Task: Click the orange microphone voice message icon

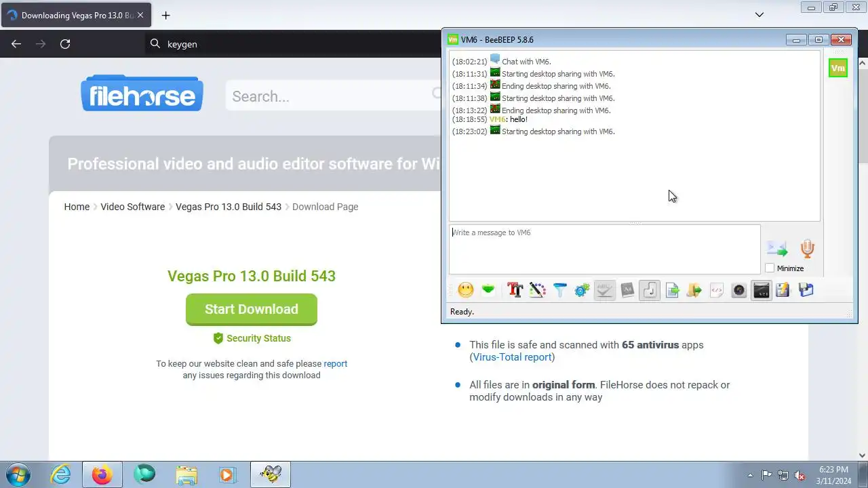Action: pos(807,248)
